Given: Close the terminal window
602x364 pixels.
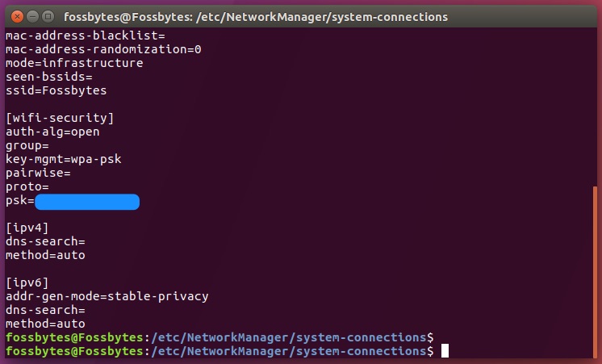Looking at the screenshot, I should pyautogui.click(x=18, y=16).
